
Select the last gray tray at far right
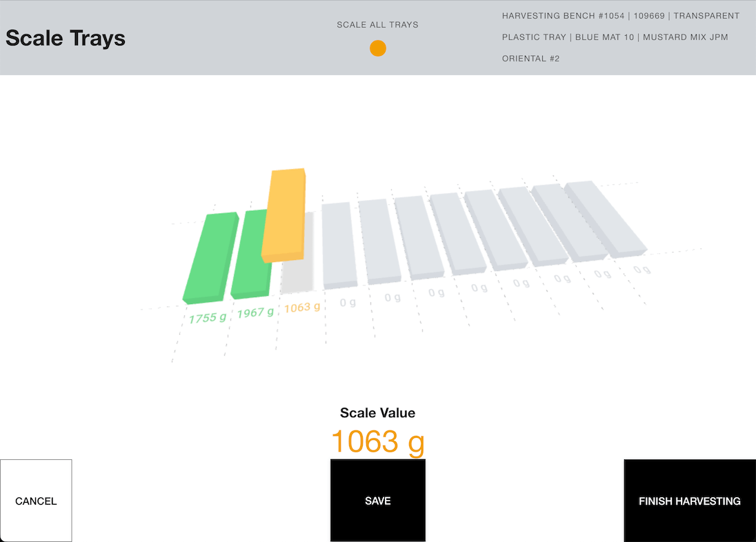pyautogui.click(x=606, y=219)
